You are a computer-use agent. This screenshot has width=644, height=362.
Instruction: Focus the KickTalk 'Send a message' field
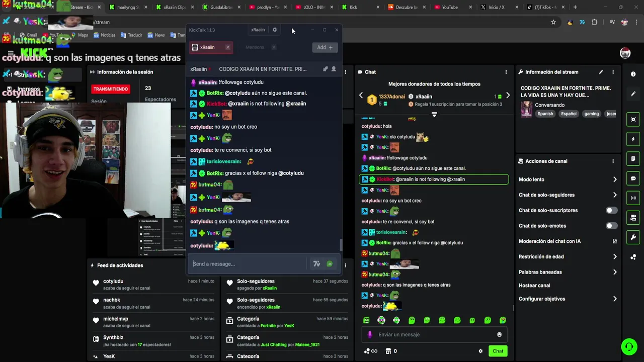click(249, 264)
